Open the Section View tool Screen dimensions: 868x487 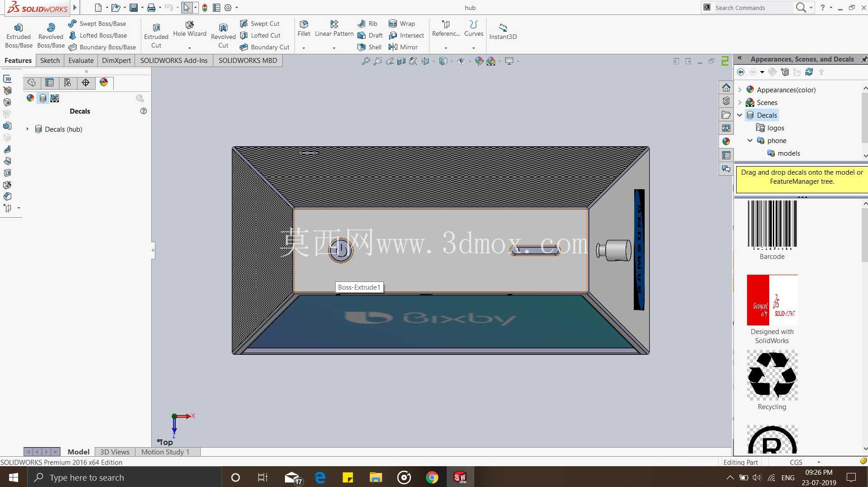[x=401, y=61]
